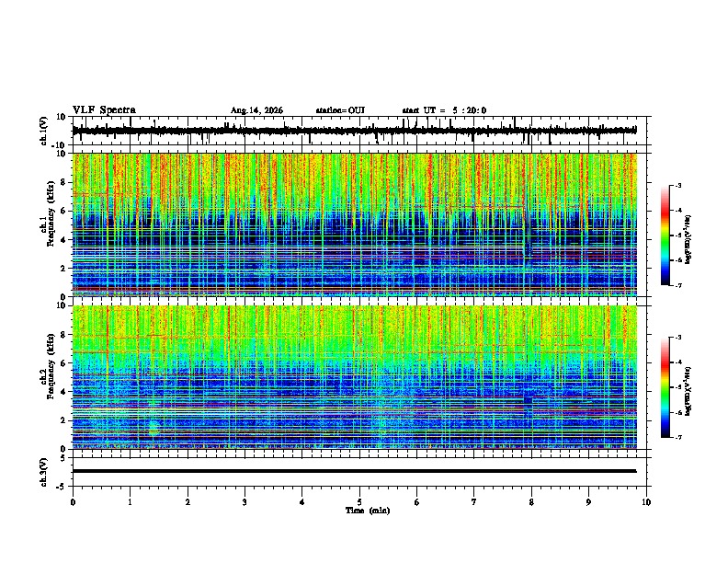Click time axis tick label "3"
This screenshot has width=728, height=563.
point(245,502)
